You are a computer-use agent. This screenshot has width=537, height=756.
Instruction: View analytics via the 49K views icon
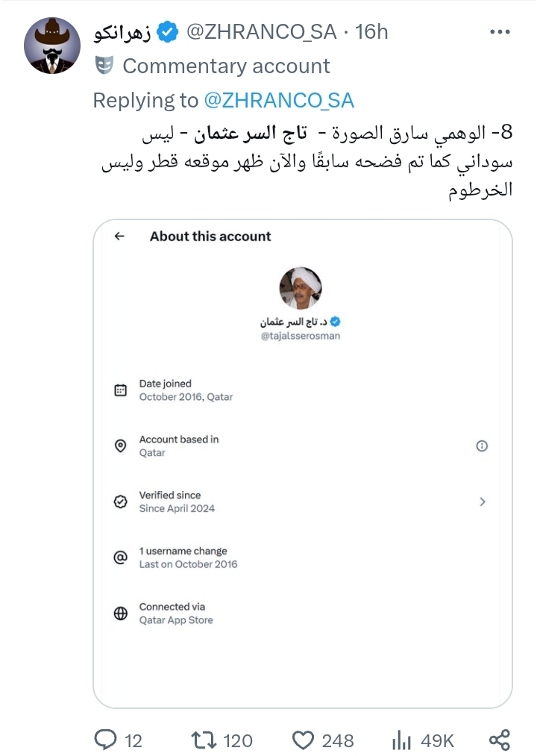[403, 740]
